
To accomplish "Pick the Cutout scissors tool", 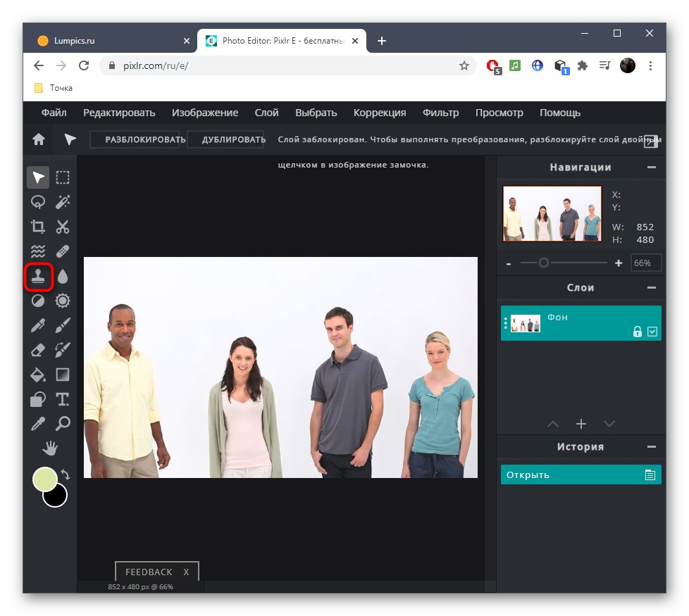I will pyautogui.click(x=63, y=227).
